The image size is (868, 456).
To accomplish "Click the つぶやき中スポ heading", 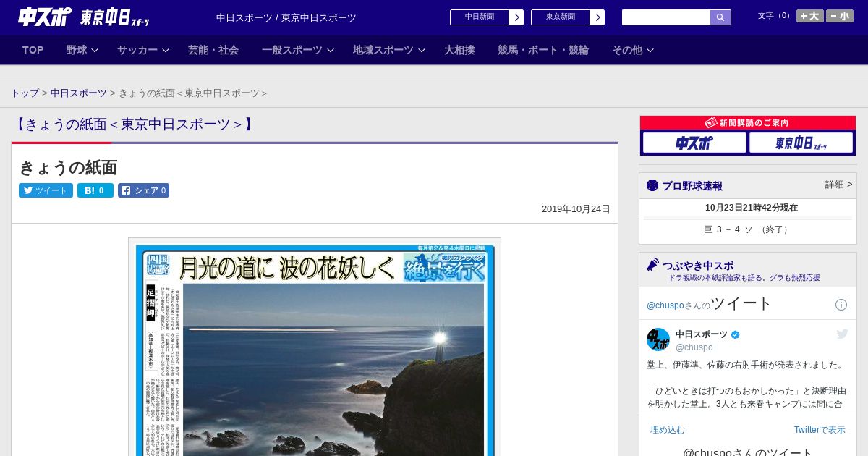I will (x=698, y=266).
